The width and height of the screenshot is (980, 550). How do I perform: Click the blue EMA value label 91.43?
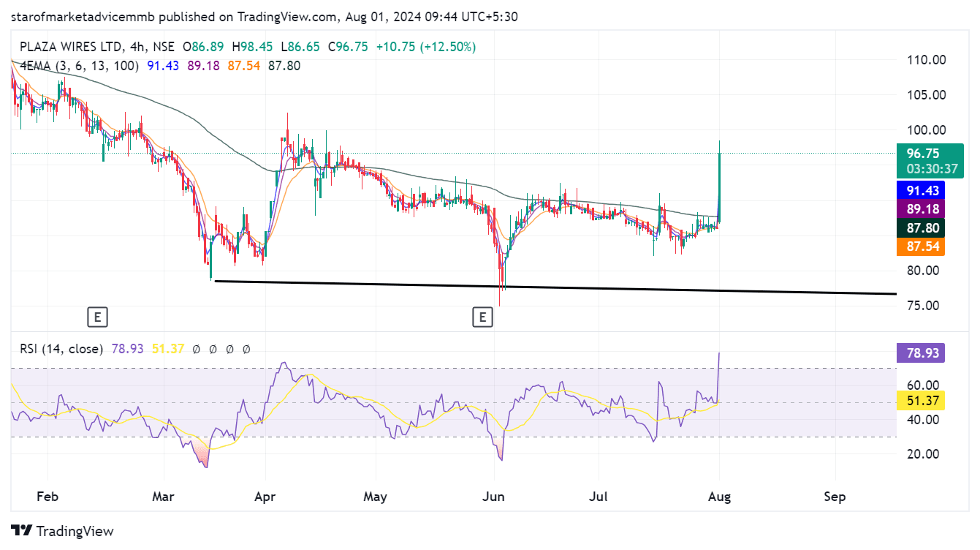click(x=921, y=190)
